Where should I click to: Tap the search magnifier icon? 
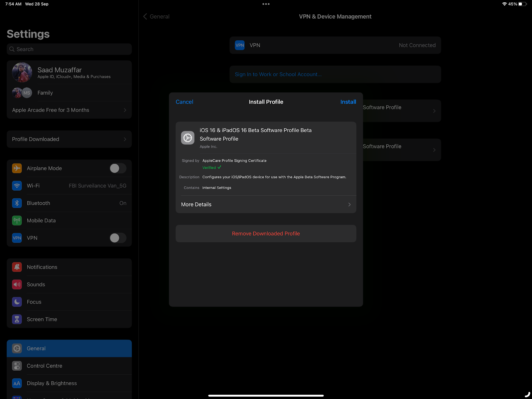[x=12, y=49]
